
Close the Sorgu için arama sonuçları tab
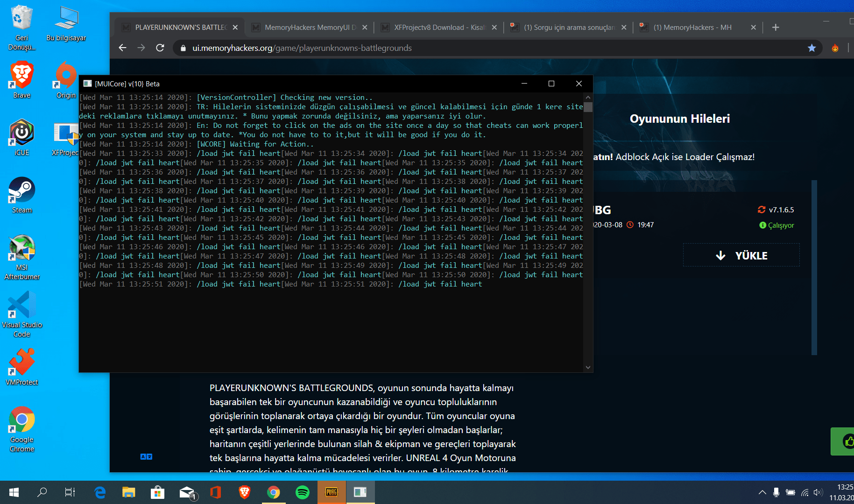(x=624, y=28)
